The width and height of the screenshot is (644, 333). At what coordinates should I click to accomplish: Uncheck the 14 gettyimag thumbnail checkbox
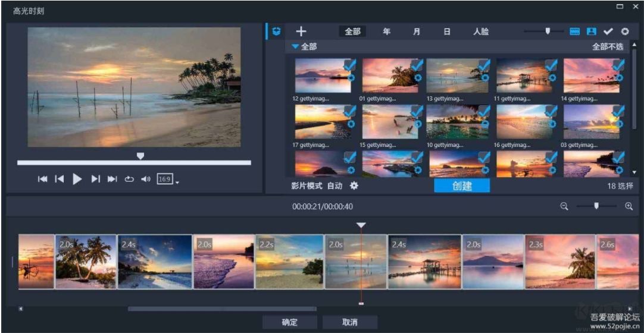[x=618, y=65]
